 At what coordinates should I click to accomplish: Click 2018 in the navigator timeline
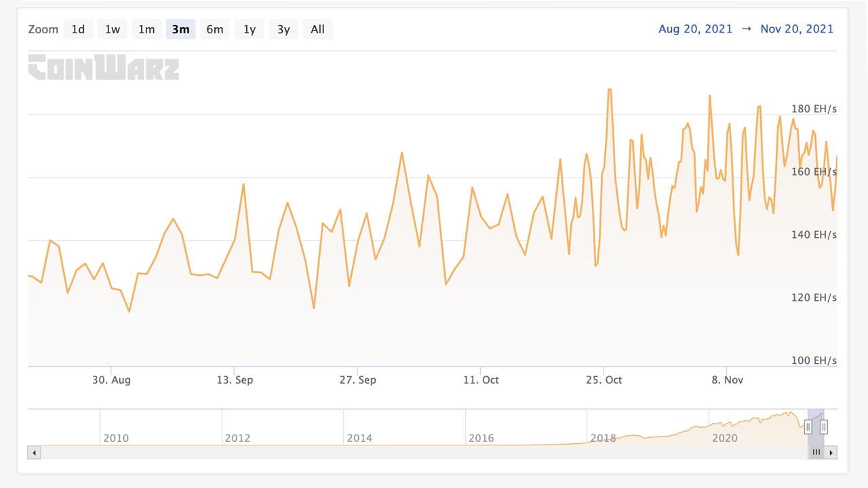pyautogui.click(x=603, y=439)
